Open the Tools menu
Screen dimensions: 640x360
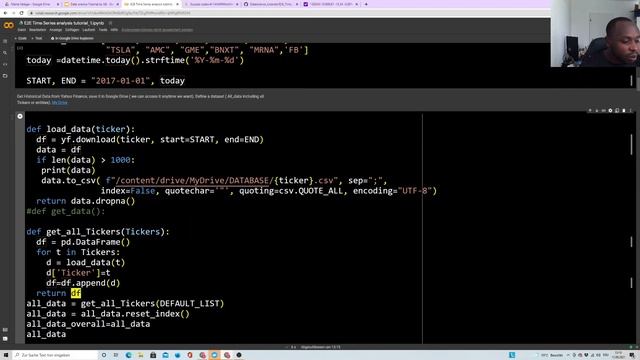[103, 30]
